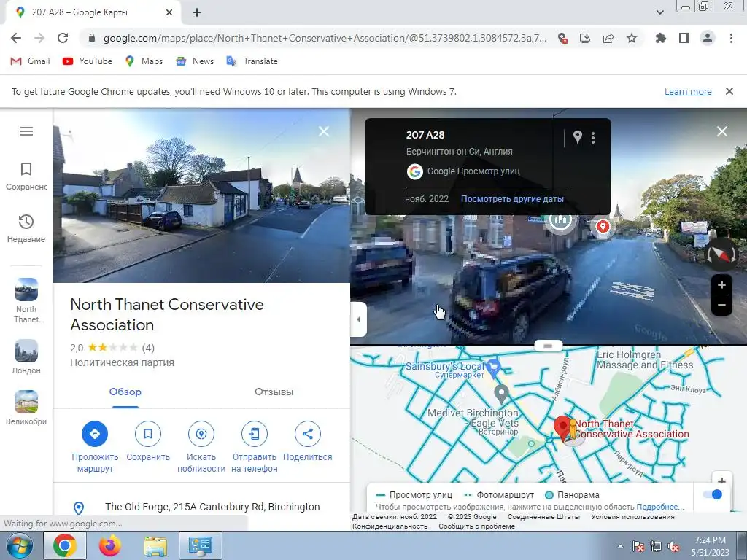Image resolution: width=747 pixels, height=560 pixels.
Task: Click the building marker icon in Street View
Action: tap(561, 221)
